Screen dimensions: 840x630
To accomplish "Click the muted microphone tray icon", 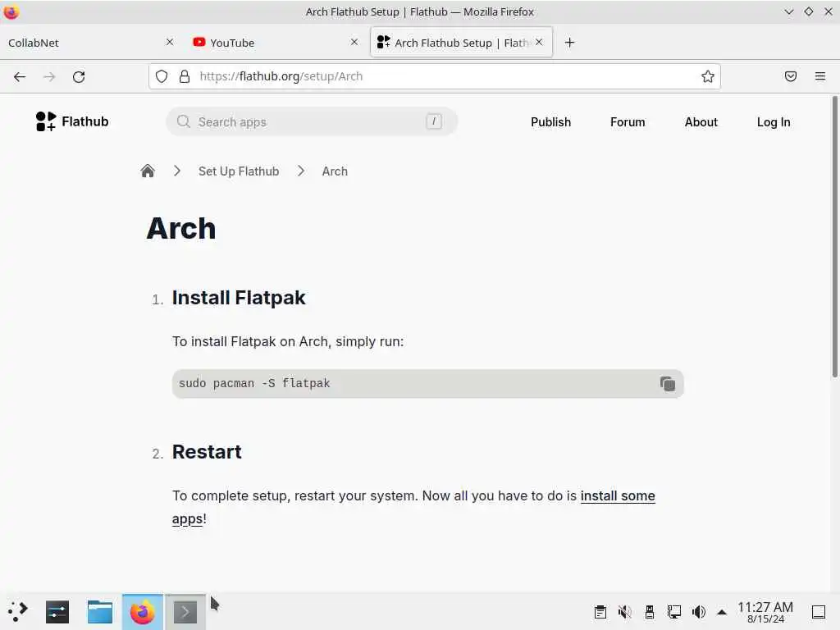I will (x=624, y=612).
